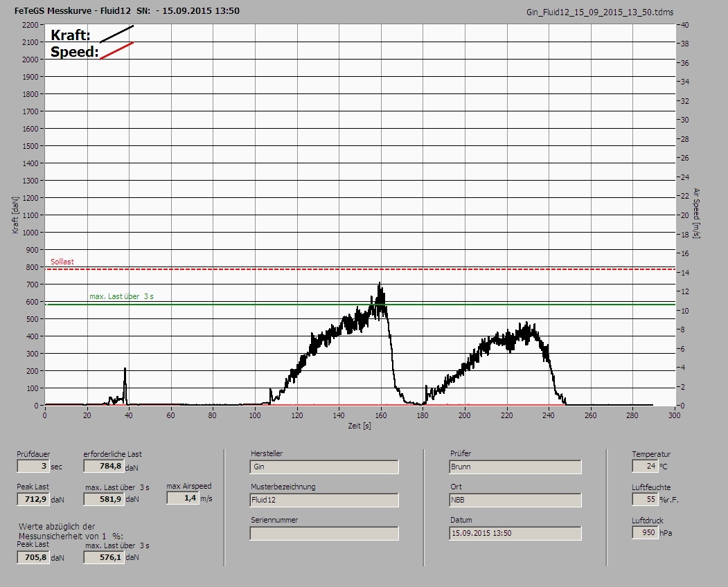This screenshot has width=728, height=587.
Task: Click the "Musterbezeichnung" label
Action: (x=283, y=487)
